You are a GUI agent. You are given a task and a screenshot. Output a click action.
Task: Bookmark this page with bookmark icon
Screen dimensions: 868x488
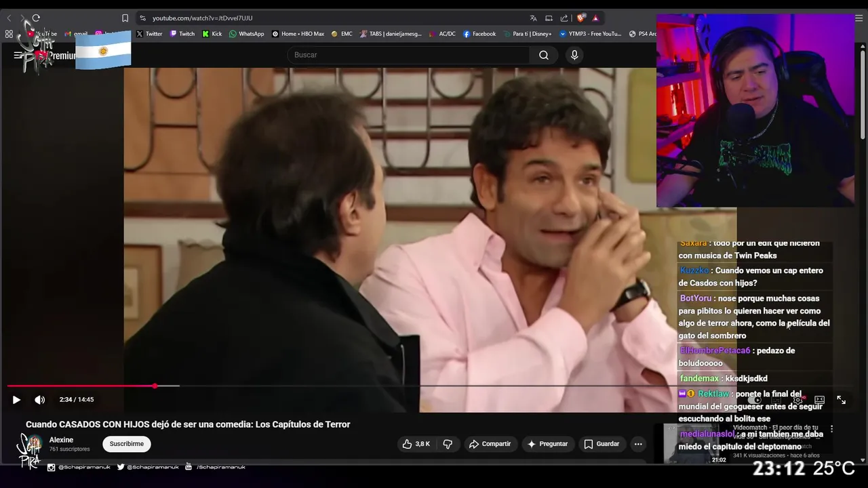point(125,18)
